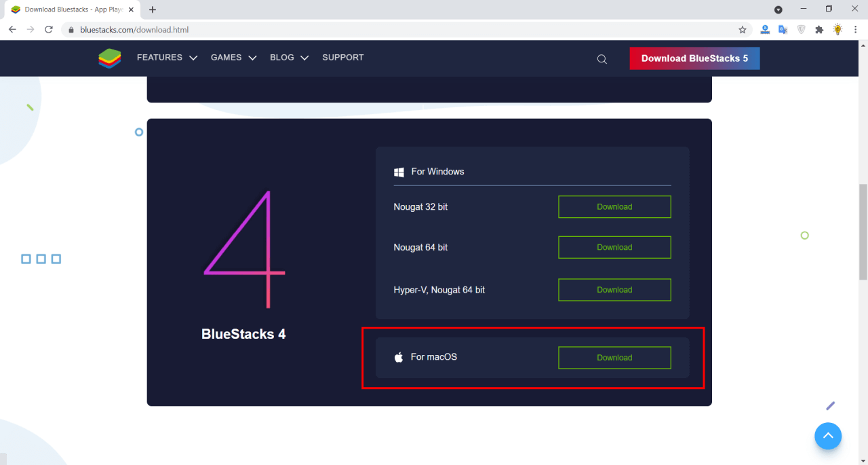The image size is (868, 465).
Task: Click the large pink number 4 graphic
Action: (x=245, y=249)
